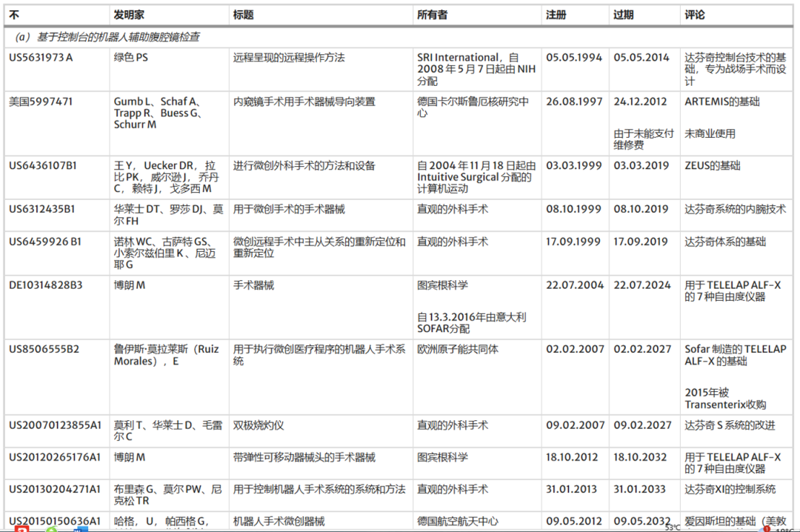The width and height of the screenshot is (800, 532).
Task: Click owner cell mentioning Intuitive Surgical
Action: click(x=476, y=177)
